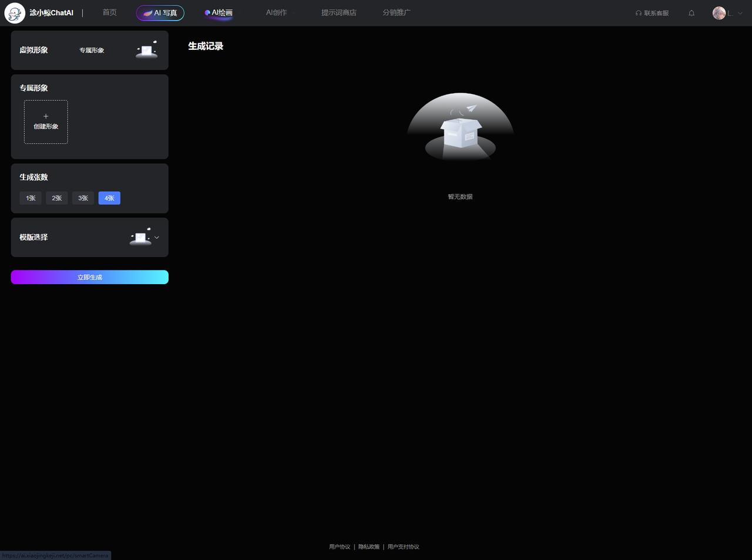
Task: Open the AI创作 navigation menu
Action: (x=276, y=12)
